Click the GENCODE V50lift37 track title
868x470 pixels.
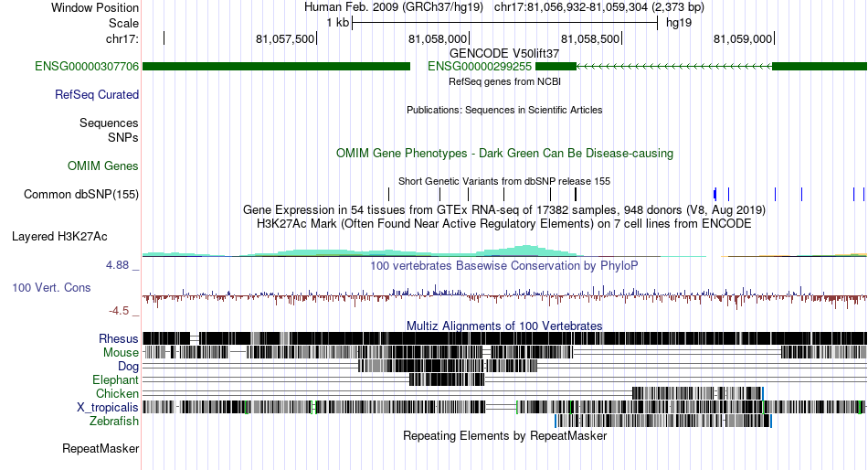point(504,54)
